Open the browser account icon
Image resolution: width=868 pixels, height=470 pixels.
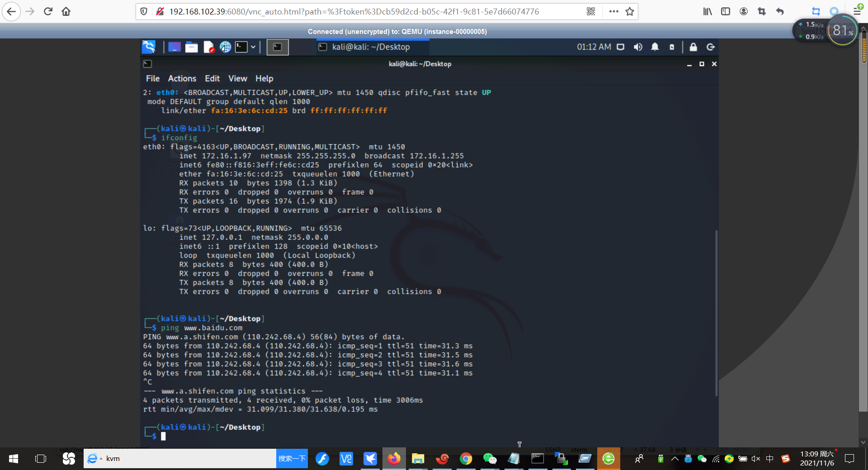click(x=744, y=11)
